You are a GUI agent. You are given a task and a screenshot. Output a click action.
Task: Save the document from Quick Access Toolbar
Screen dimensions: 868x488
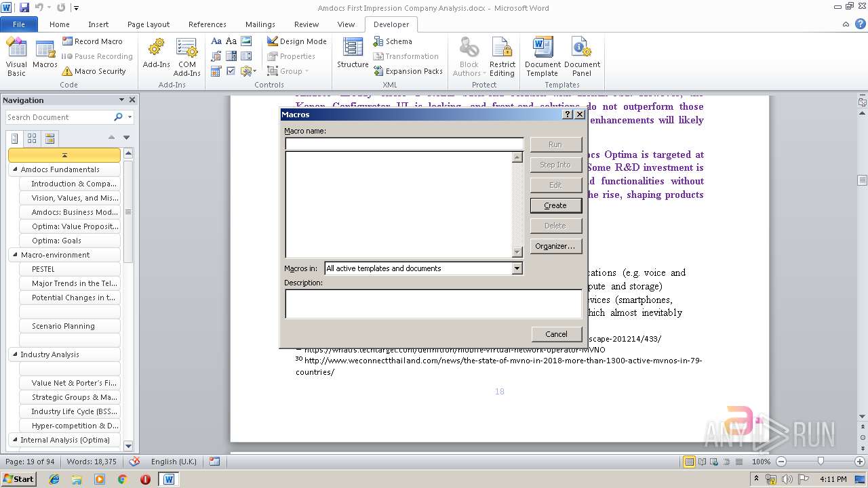tap(24, 7)
